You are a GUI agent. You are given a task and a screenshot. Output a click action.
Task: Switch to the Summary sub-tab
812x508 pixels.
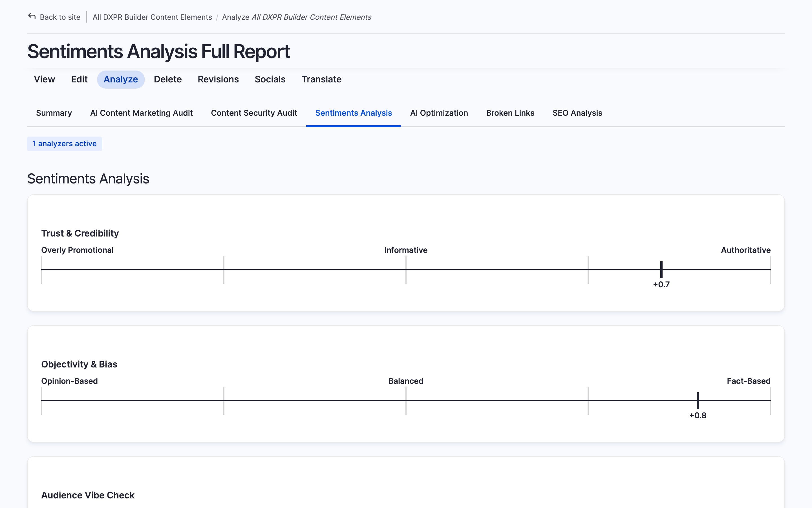coord(54,113)
